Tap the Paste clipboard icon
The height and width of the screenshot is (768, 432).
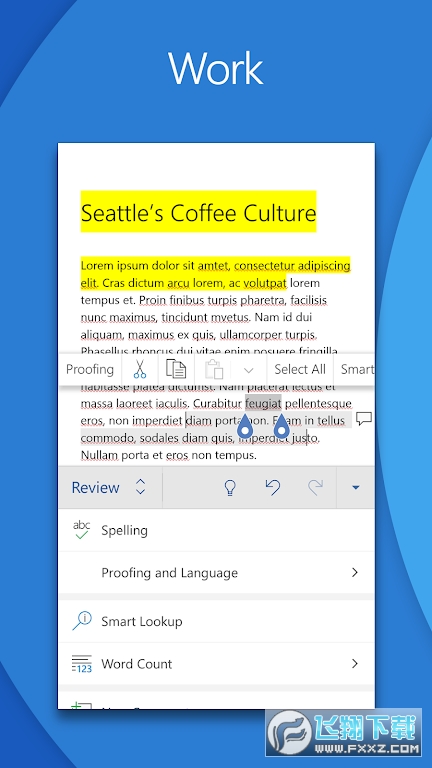pos(214,369)
